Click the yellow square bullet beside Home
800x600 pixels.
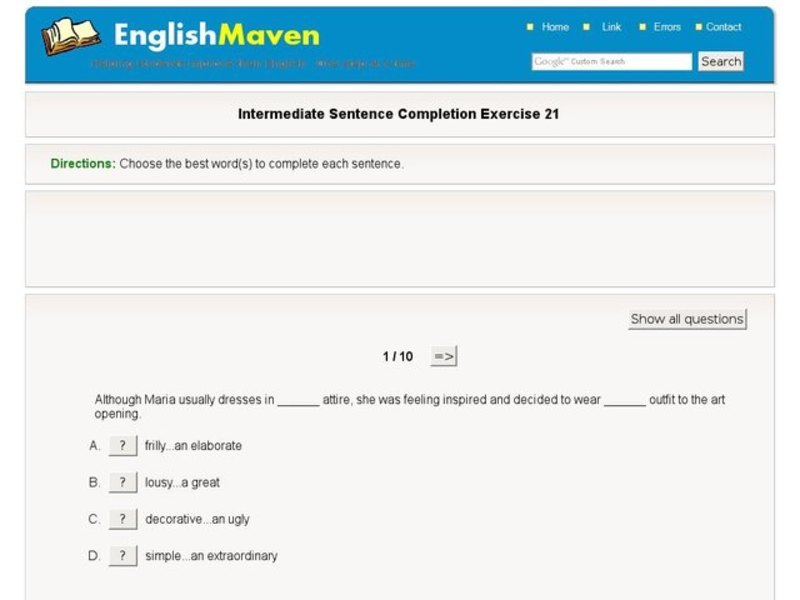click(531, 27)
